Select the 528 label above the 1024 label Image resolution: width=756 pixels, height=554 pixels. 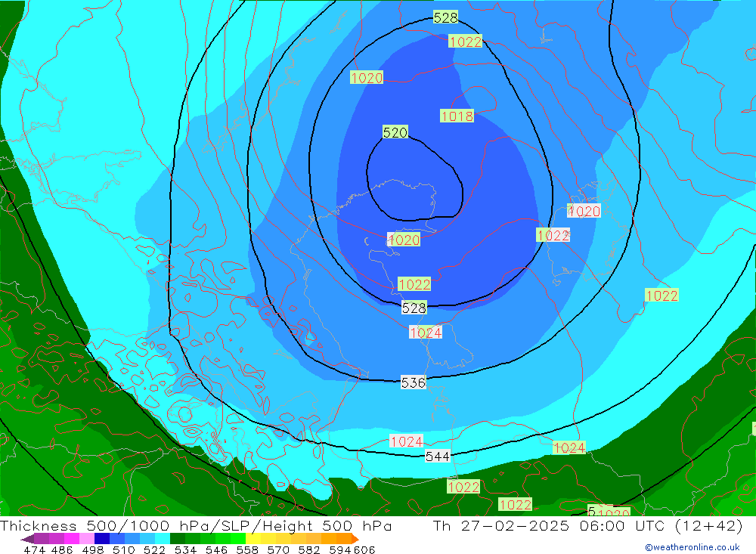tap(414, 308)
